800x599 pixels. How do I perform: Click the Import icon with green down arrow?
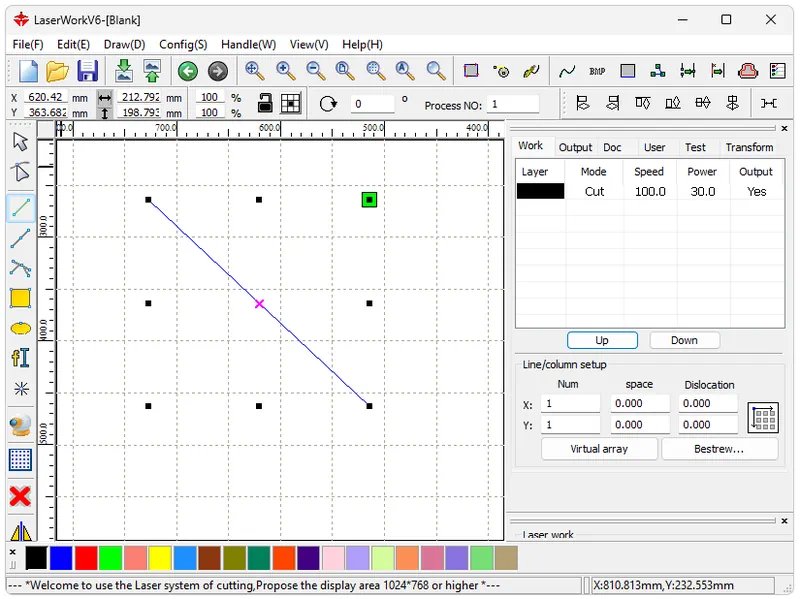123,71
